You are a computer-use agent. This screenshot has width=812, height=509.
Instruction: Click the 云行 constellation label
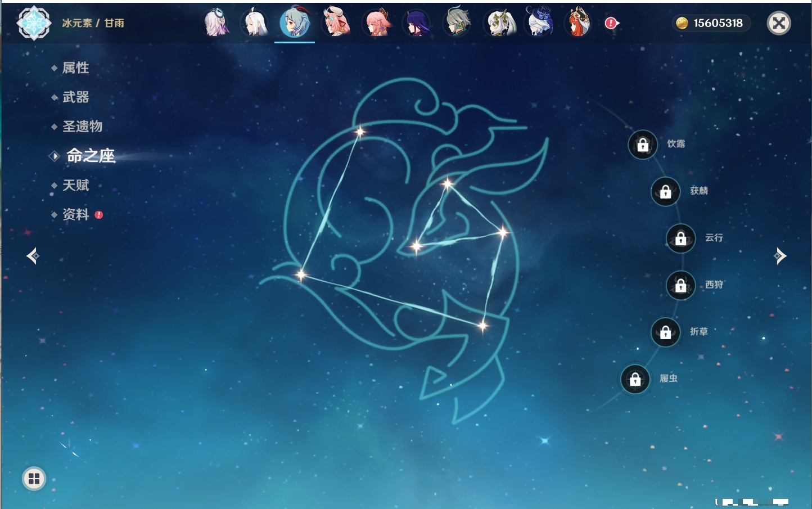(714, 238)
